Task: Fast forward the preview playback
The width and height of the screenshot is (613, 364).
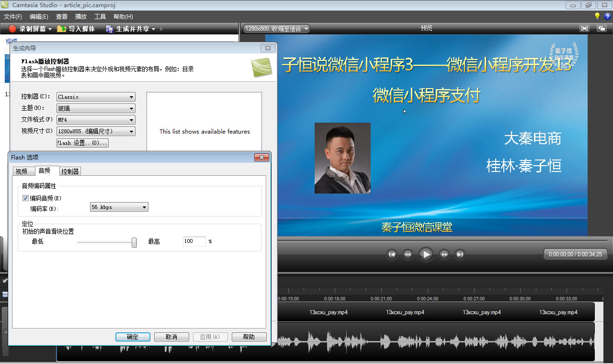Action: 444,254
